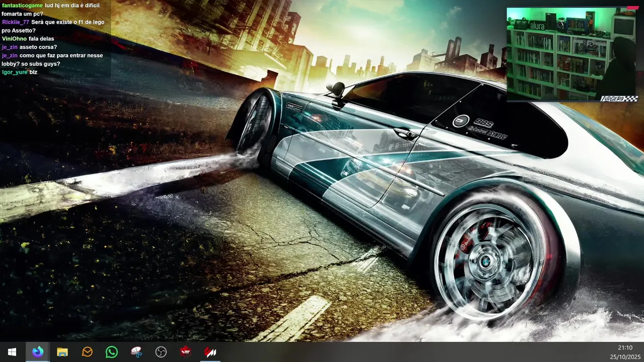Image resolution: width=644 pixels, height=362 pixels.
Task: Click je_zin's message 'asseto corsa?'
Action: 38,47
